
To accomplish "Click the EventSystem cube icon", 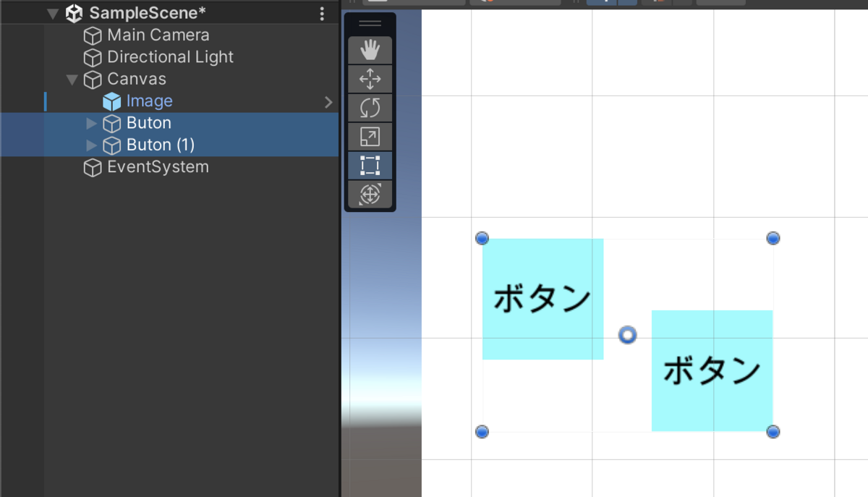I will click(93, 168).
